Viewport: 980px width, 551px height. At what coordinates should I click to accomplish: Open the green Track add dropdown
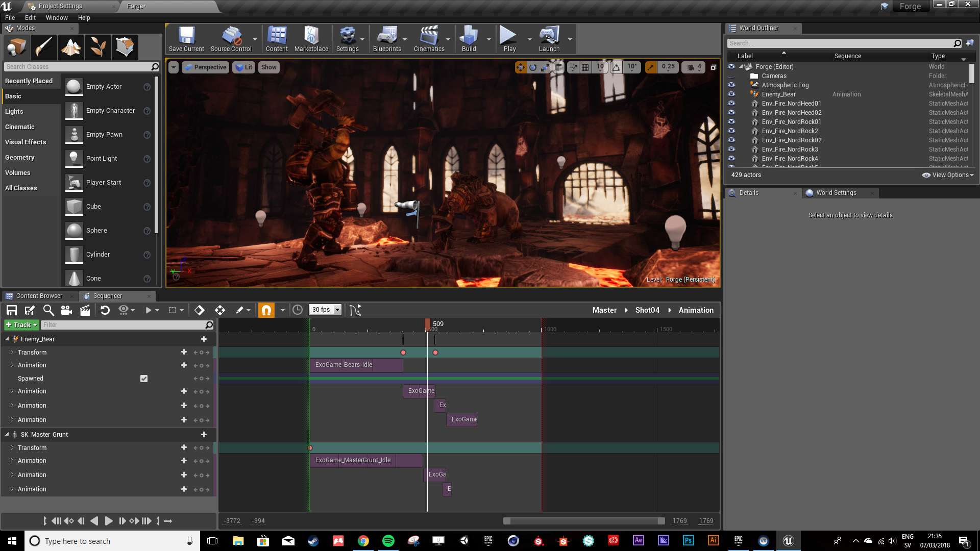point(21,325)
